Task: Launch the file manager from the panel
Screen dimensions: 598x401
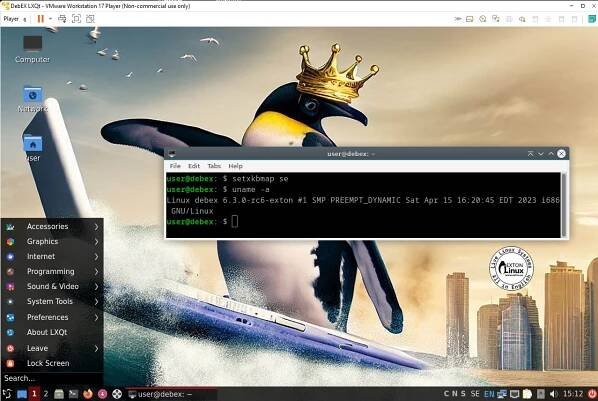Action: click(x=59, y=394)
